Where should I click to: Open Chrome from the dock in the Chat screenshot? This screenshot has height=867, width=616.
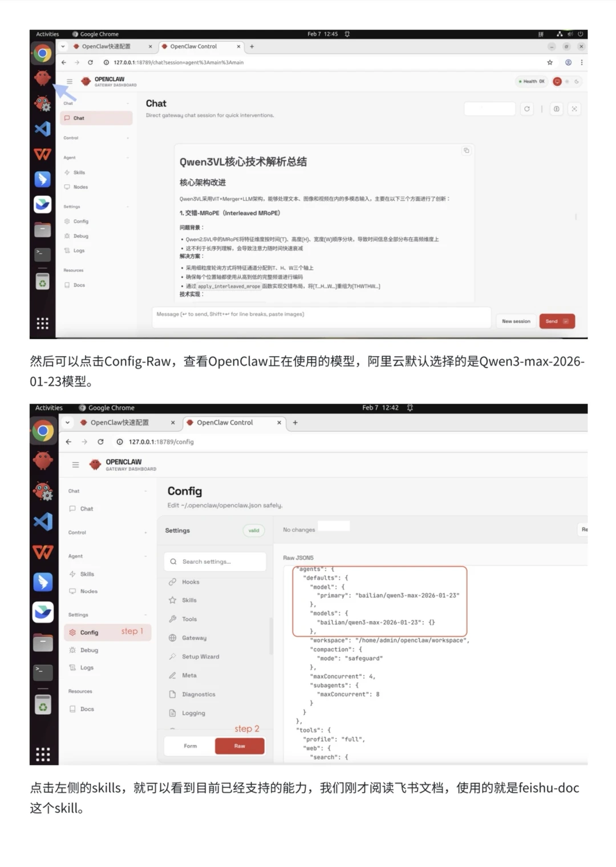[x=42, y=54]
